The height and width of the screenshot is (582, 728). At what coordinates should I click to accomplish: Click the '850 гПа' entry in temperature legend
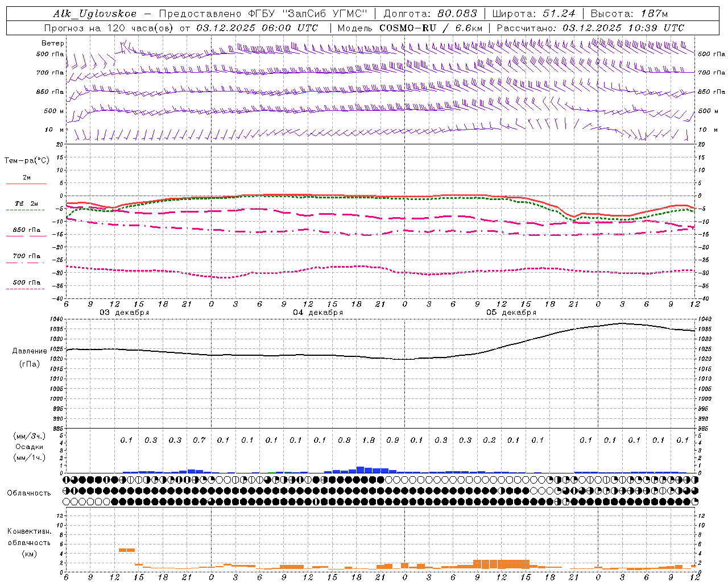click(x=27, y=230)
